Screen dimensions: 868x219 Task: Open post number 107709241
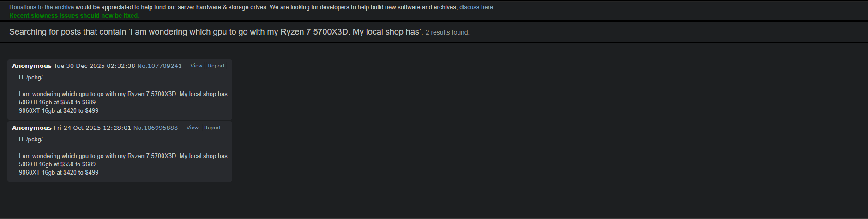click(x=160, y=66)
